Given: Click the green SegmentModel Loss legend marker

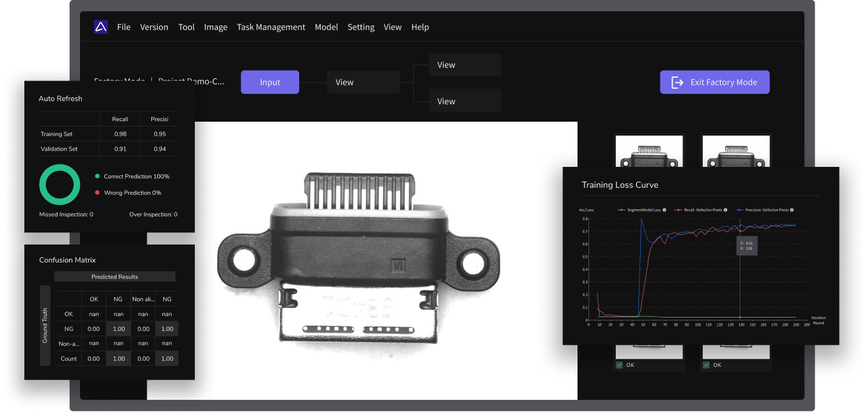Looking at the screenshot, I should [622, 210].
